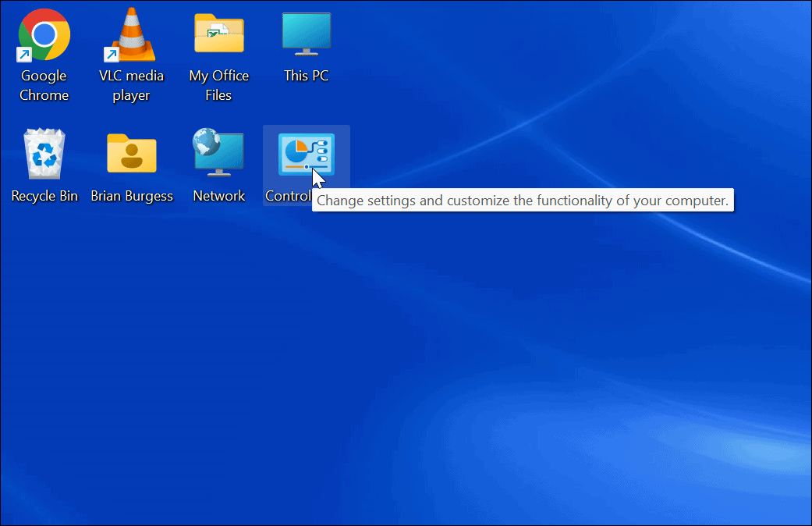The image size is (812, 526).
Task: Open the Control Panel
Action: [x=306, y=154]
